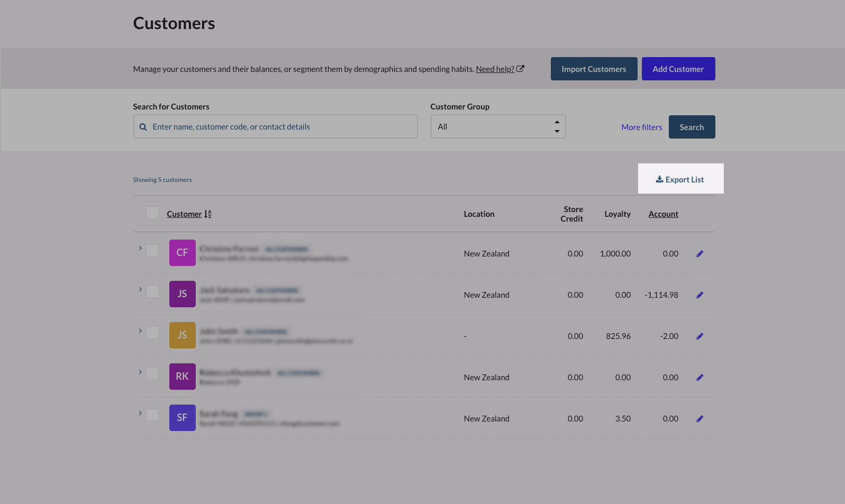The height and width of the screenshot is (504, 845).
Task: Click the CF purple avatar
Action: coord(183,253)
